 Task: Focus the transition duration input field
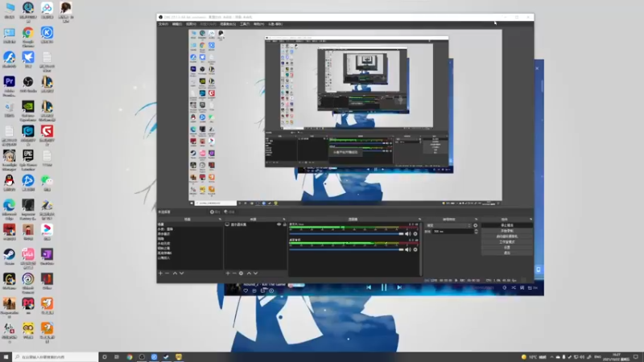453,232
